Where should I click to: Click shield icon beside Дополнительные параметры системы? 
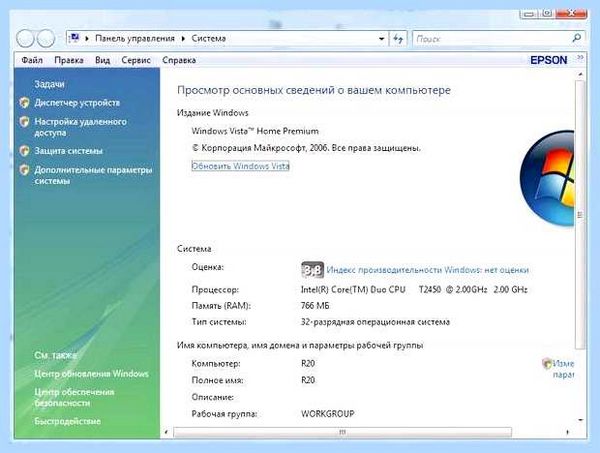pyautogui.click(x=24, y=169)
